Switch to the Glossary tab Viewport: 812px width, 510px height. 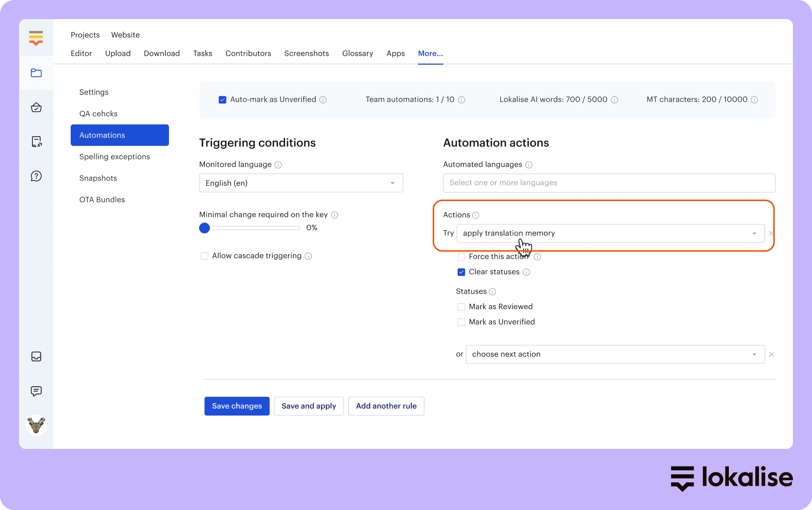[357, 53]
